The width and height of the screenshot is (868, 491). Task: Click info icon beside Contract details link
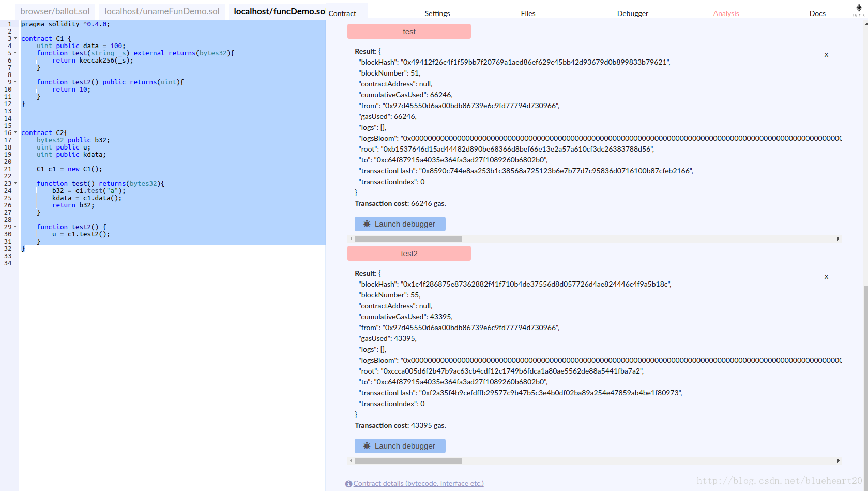pos(348,484)
